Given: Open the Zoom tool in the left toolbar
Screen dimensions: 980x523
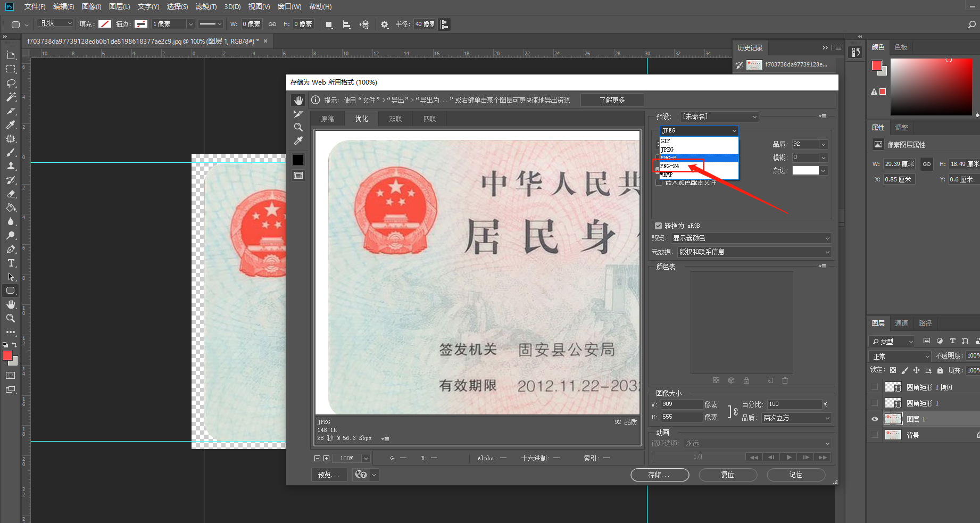Looking at the screenshot, I should [11, 318].
